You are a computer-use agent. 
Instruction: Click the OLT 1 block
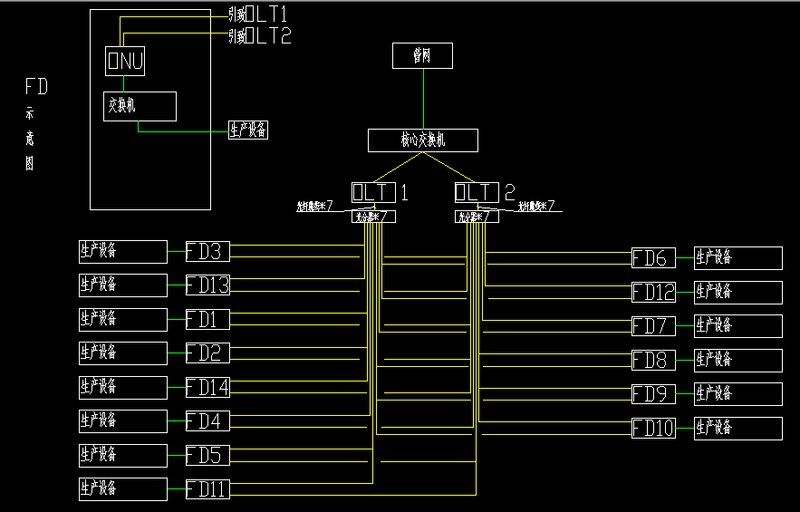(x=374, y=192)
